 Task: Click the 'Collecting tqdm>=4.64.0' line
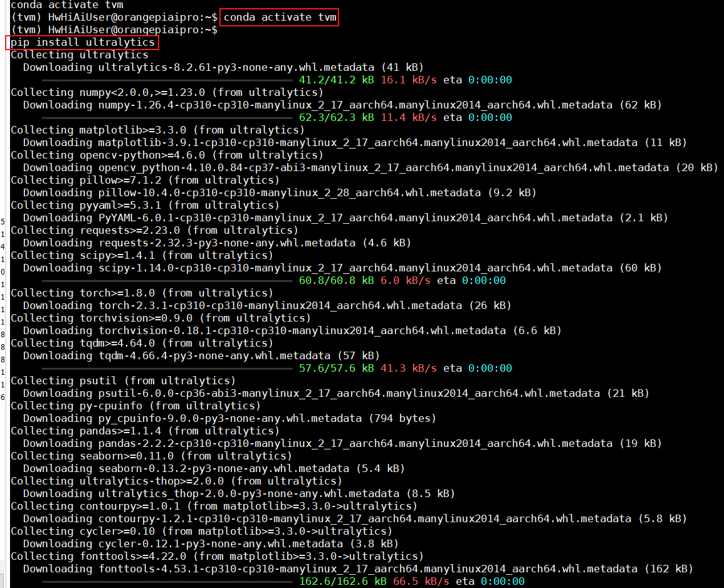(x=142, y=343)
